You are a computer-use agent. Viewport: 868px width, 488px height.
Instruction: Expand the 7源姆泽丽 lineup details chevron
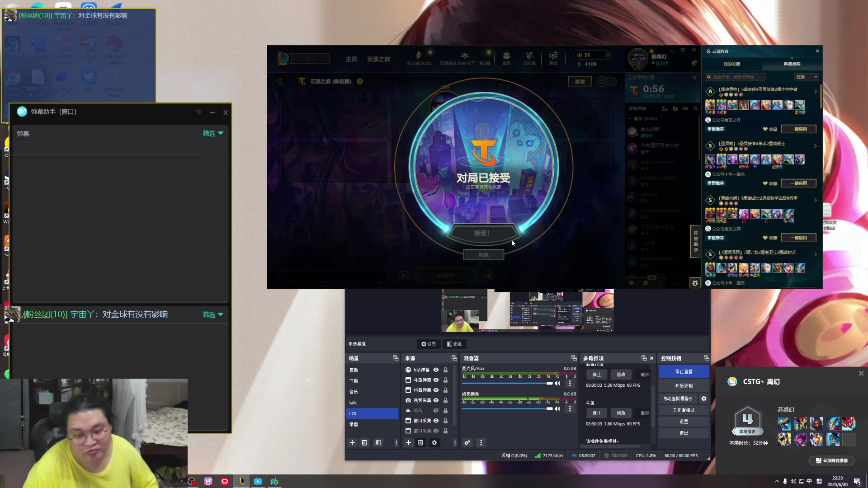tap(816, 254)
